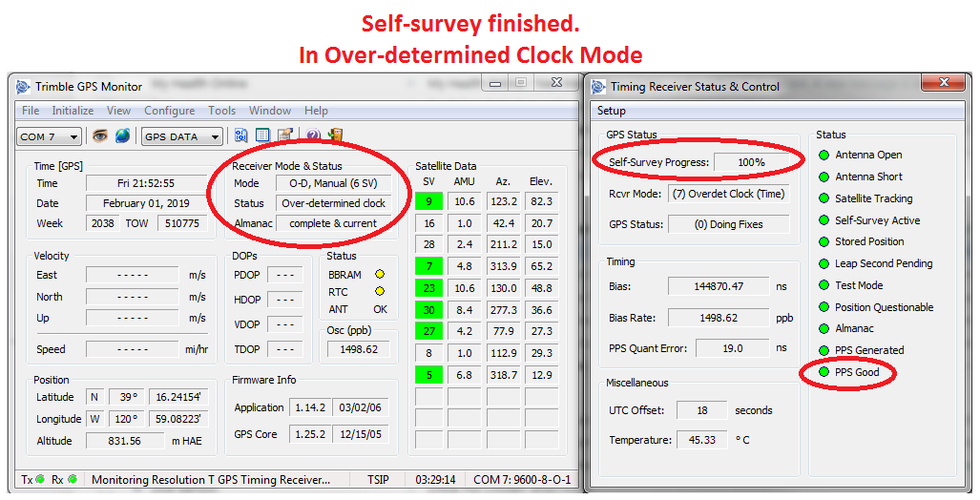Click the Rcvr Mode Overdet Clock field

729,194
